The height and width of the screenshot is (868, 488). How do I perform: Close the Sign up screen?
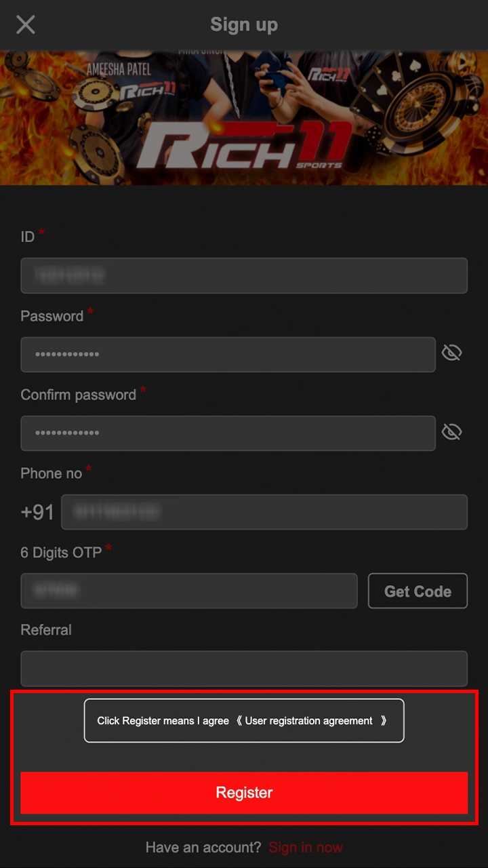26,25
